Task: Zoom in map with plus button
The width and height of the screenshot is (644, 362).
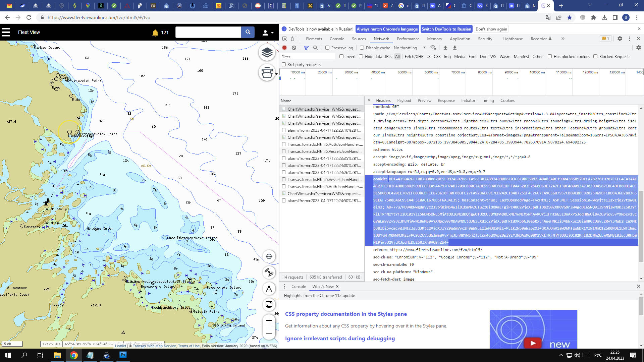Action: [x=269, y=321]
